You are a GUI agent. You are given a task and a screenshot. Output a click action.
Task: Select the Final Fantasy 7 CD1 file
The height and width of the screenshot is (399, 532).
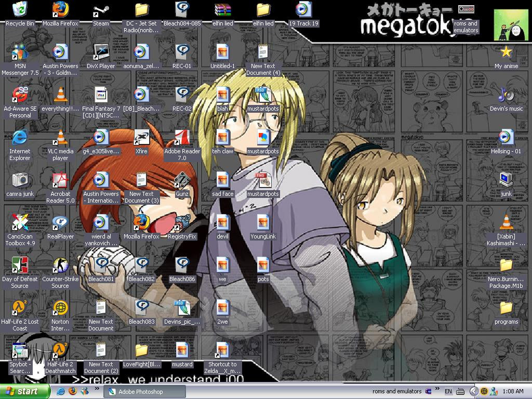[101, 95]
